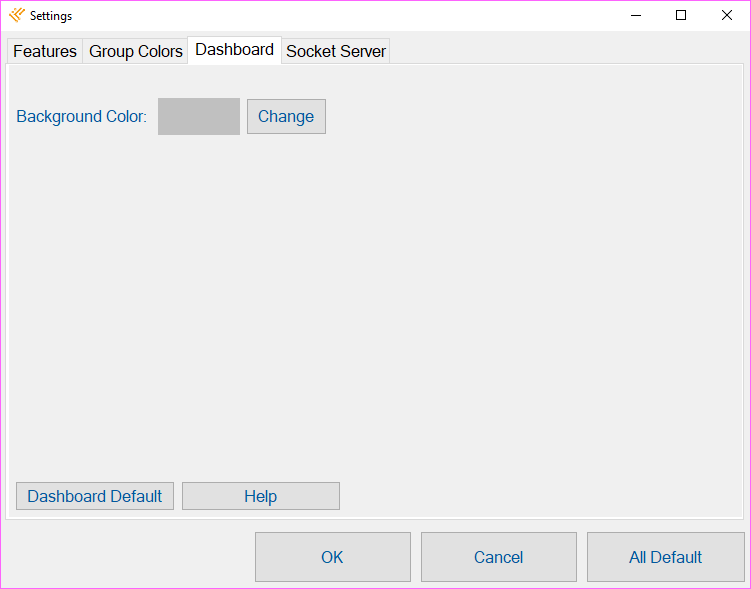Open Help for the dashboard settings

pyautogui.click(x=261, y=496)
